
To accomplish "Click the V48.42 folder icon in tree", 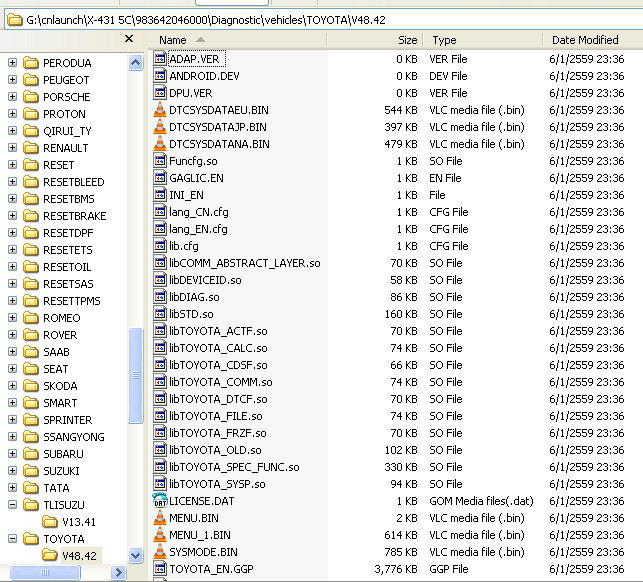I will (50, 556).
